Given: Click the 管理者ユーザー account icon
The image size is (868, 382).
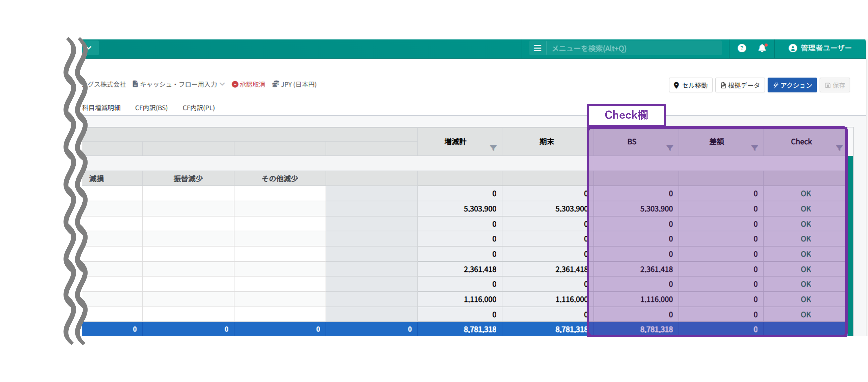Looking at the screenshot, I should (x=793, y=48).
